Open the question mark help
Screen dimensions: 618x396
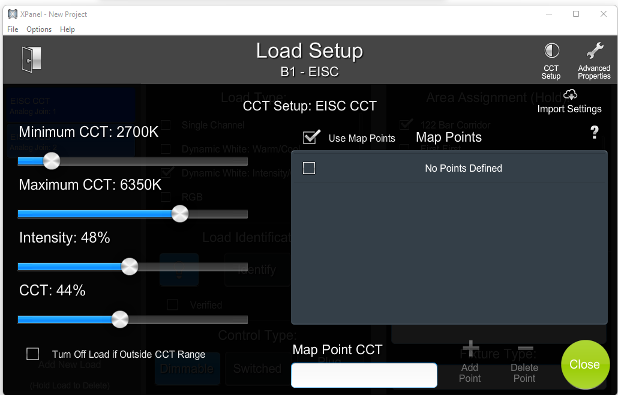[595, 132]
